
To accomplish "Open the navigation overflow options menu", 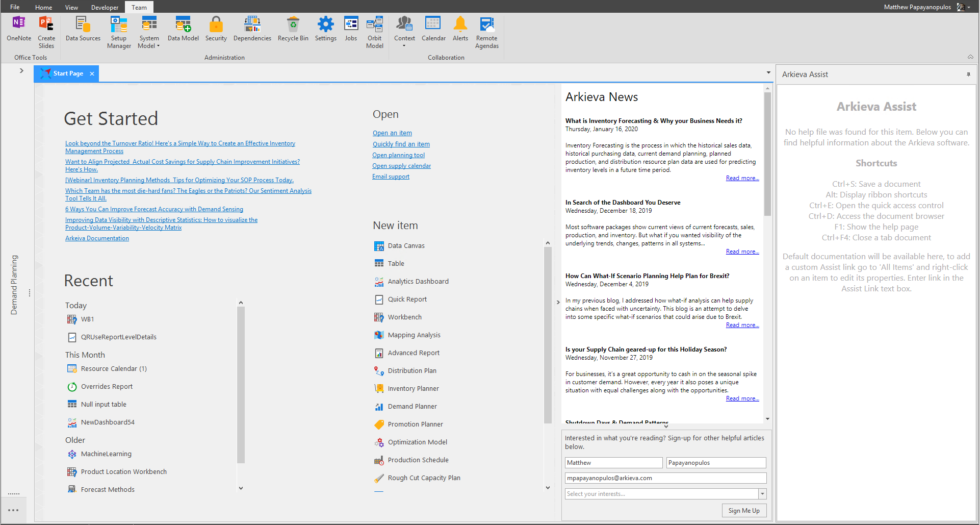I will [13, 510].
